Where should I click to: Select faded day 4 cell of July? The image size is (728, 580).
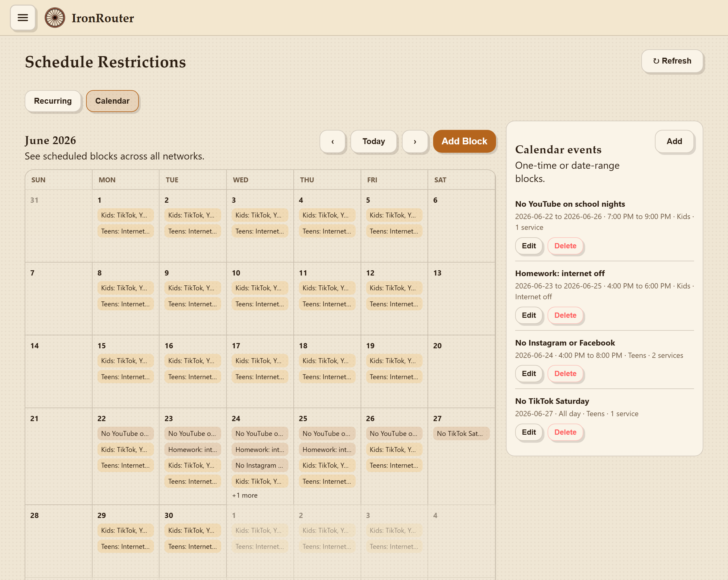coord(461,541)
